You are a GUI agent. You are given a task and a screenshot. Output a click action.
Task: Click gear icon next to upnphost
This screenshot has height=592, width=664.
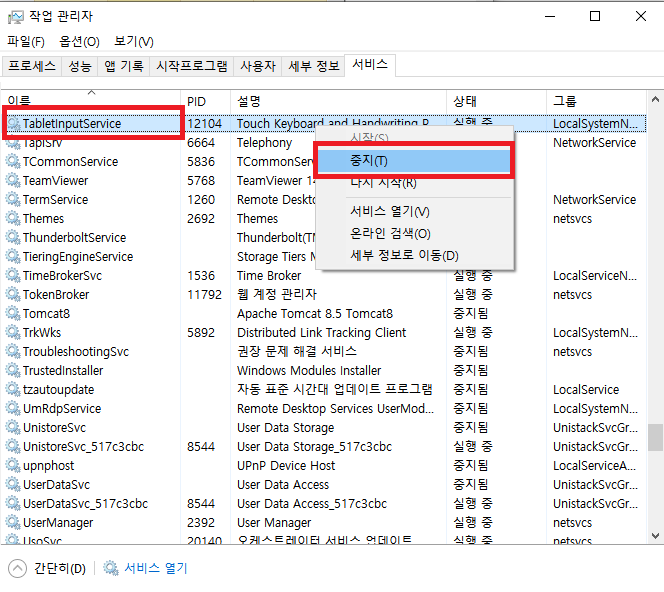[x=13, y=466]
